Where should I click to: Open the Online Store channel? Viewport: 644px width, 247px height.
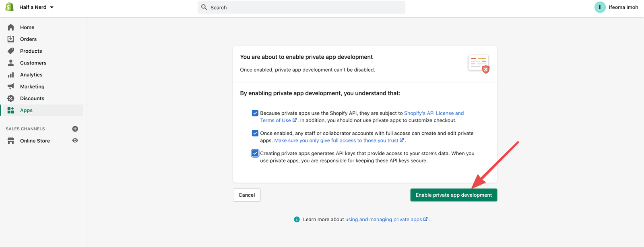click(x=35, y=141)
